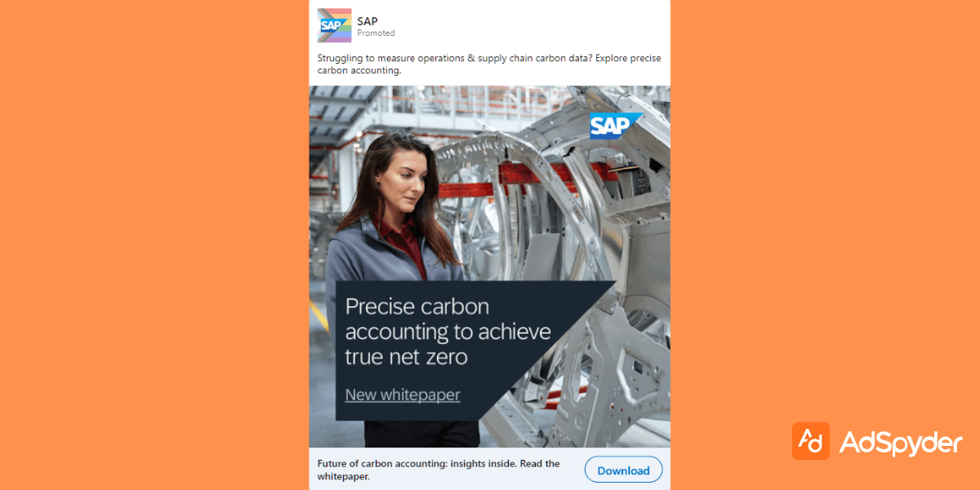Click the word 'whitepaper.' ending the footer text
This screenshot has height=490, width=980.
[343, 476]
